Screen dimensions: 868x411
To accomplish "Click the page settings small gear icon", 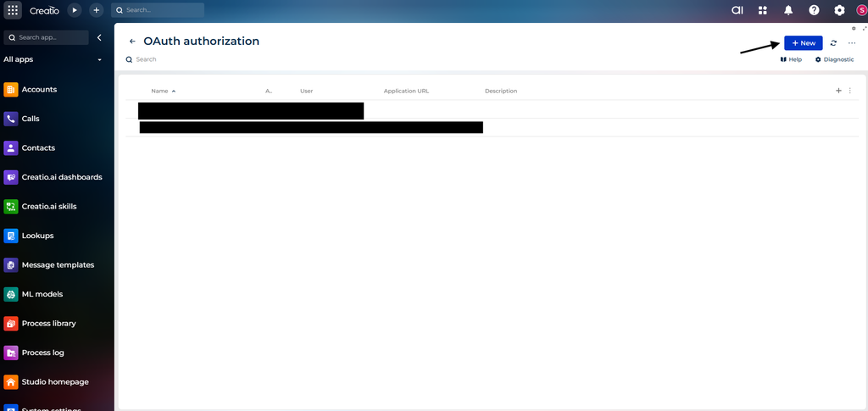I will tap(854, 28).
